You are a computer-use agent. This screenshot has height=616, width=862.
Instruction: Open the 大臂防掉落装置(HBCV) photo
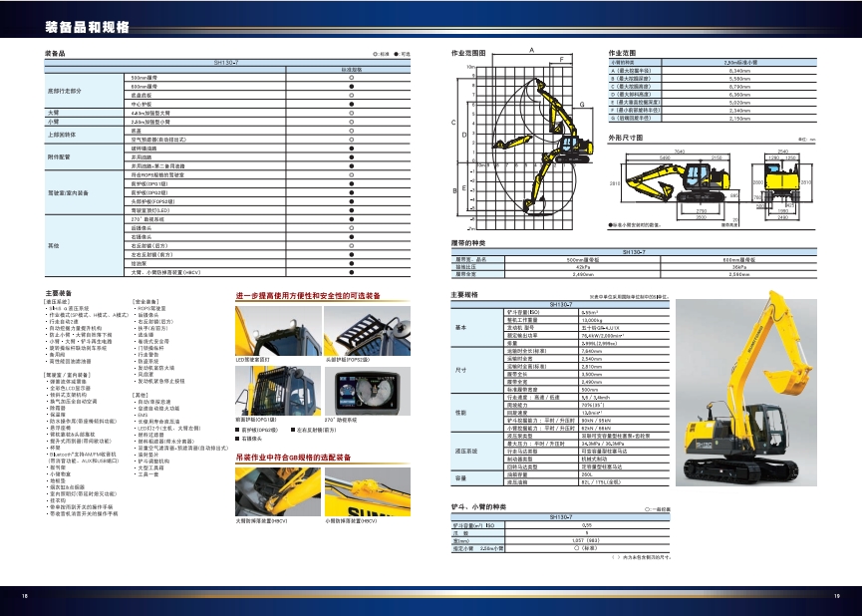coord(278,491)
